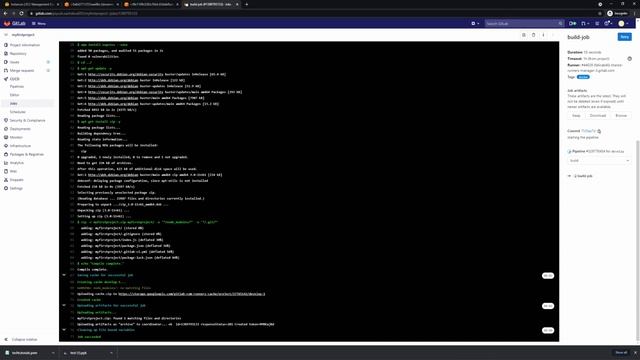Click the GitLab logo in header

(15, 24)
